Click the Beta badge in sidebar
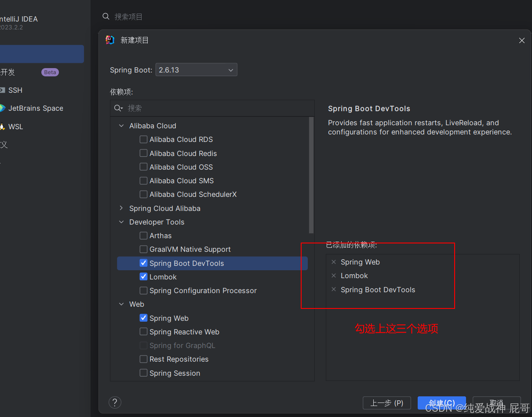The image size is (532, 417). [x=50, y=72]
